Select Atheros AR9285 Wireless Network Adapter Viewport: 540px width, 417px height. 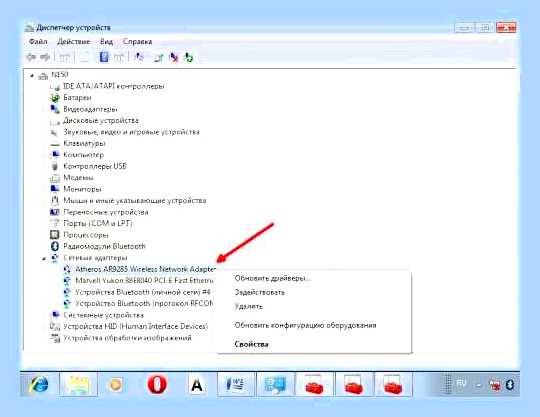pos(146,269)
